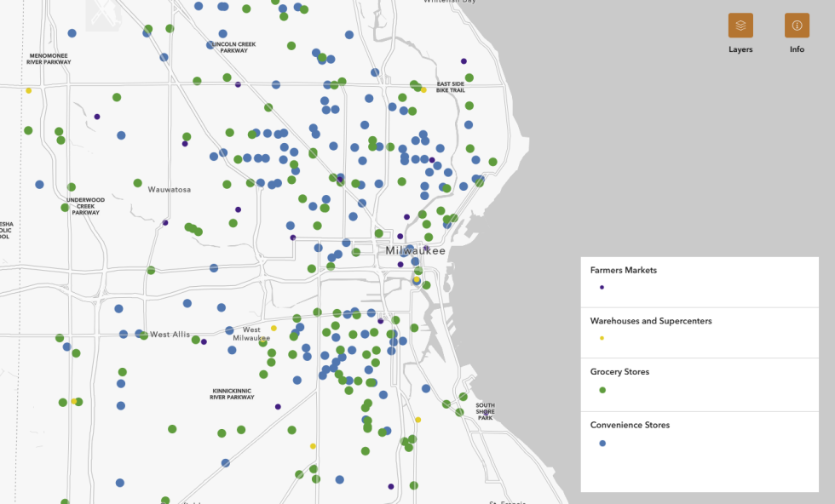This screenshot has height=504, width=835.
Task: Click the Info circle icon
Action: coord(797,25)
